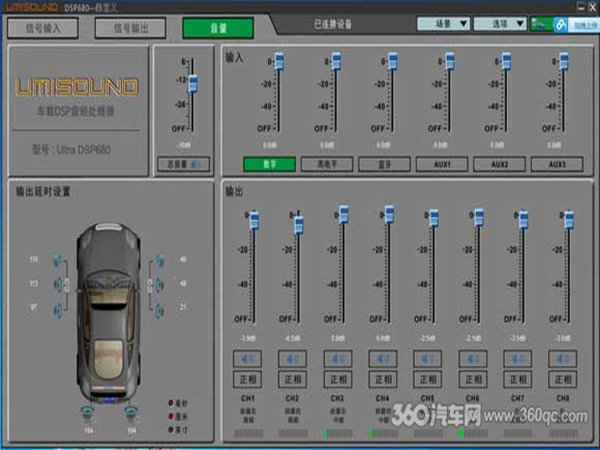Mute CH1 output with its speaker icon
The width and height of the screenshot is (600, 450).
tap(250, 357)
